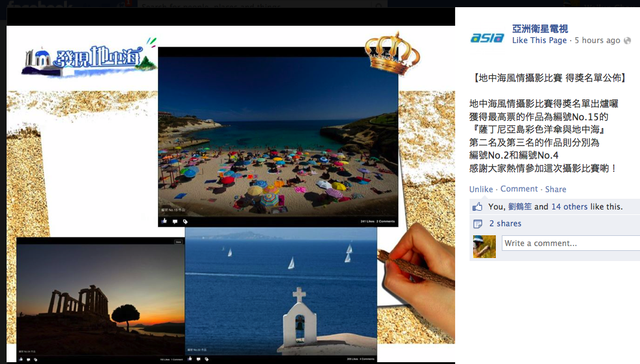This screenshot has width=640, height=364.
Task: Click the 發現地中海 logo banner
Action: click(x=89, y=58)
